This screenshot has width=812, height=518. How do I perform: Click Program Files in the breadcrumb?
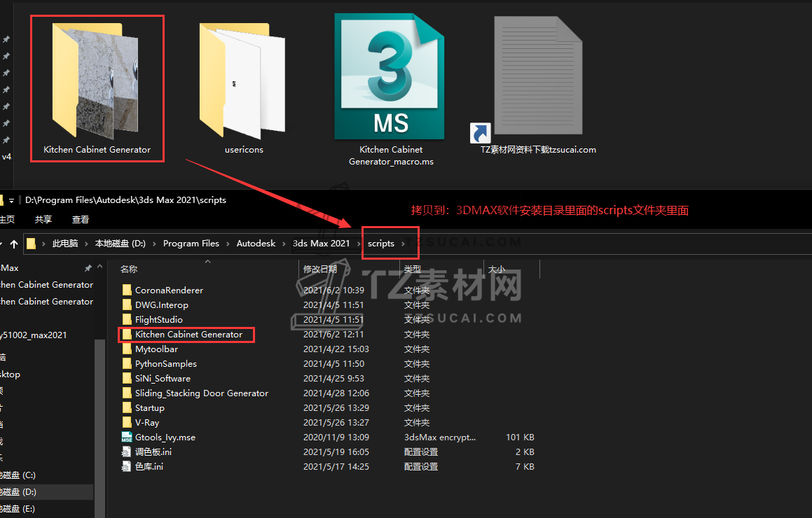click(x=191, y=243)
